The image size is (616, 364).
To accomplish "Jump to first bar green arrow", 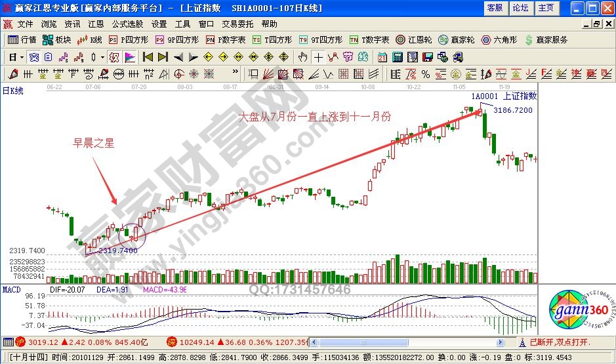I will [x=147, y=57].
